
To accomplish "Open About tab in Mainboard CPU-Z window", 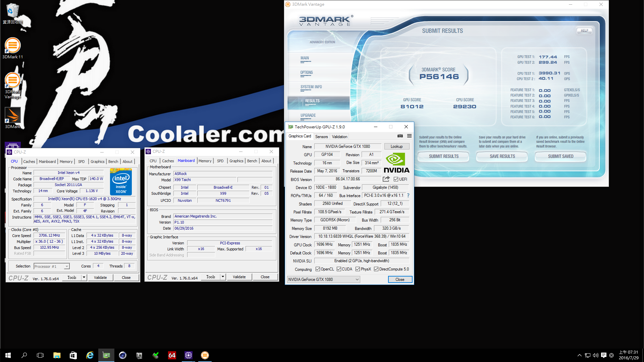I will pos(266,161).
